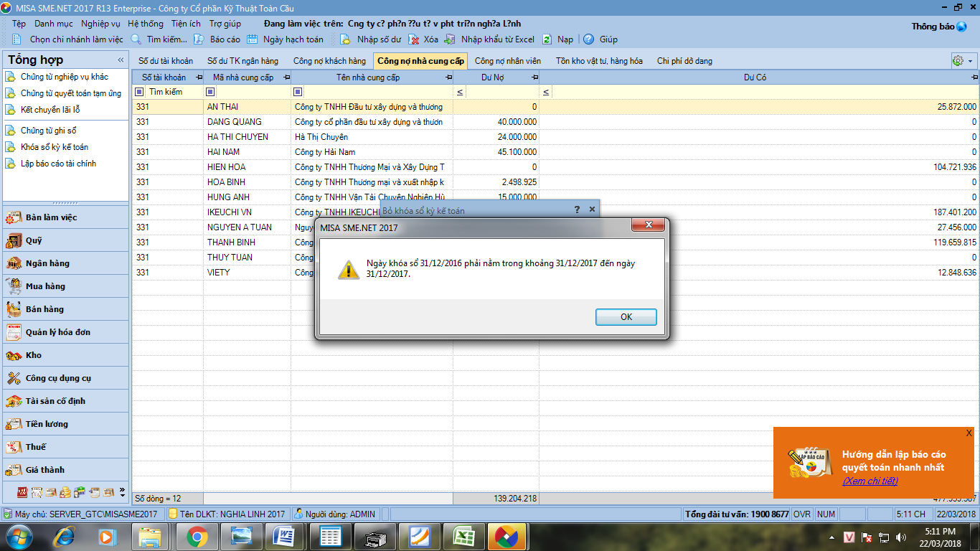Image resolution: width=980 pixels, height=551 pixels.
Task: Select the HAI NAM supplier row
Action: click(x=555, y=152)
